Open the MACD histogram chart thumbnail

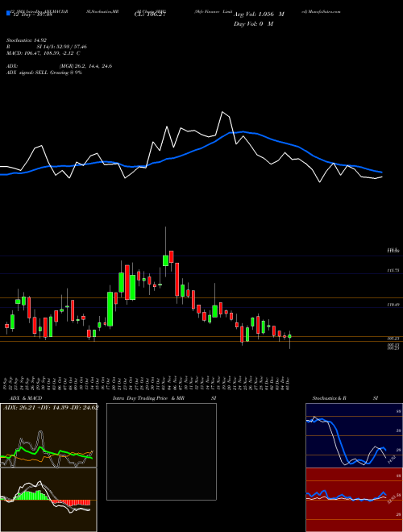tap(48, 500)
